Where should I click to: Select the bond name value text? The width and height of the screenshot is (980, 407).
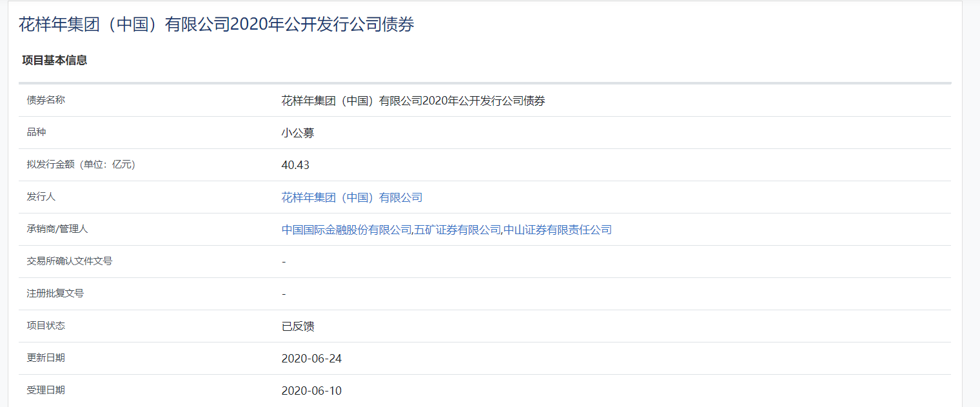(413, 100)
